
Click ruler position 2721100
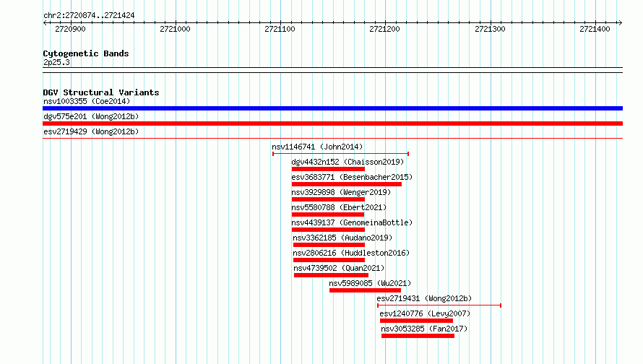coord(280,29)
